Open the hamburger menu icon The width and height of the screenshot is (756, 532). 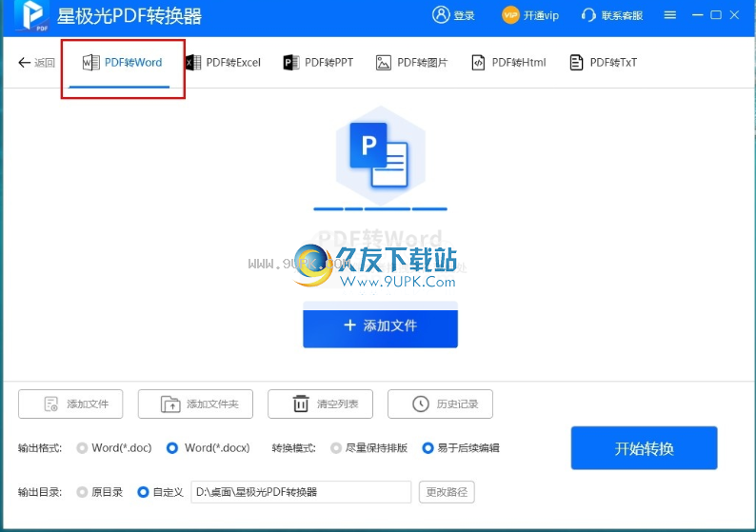coord(669,15)
